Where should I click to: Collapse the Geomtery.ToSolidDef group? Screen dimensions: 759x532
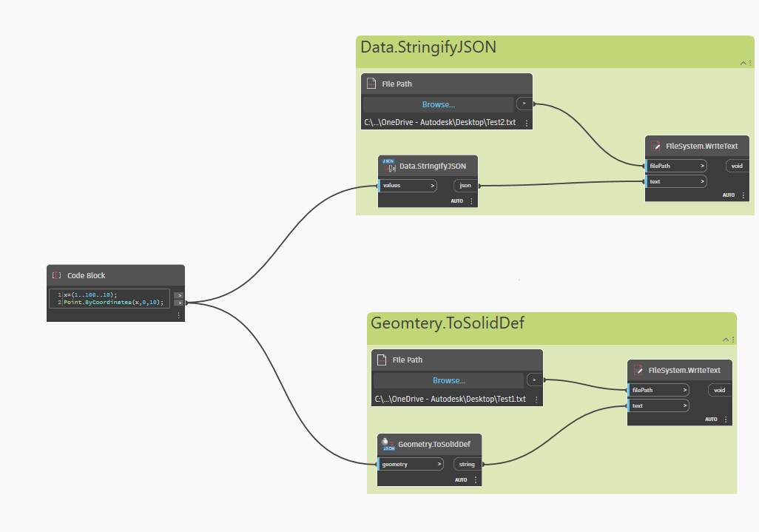726,340
